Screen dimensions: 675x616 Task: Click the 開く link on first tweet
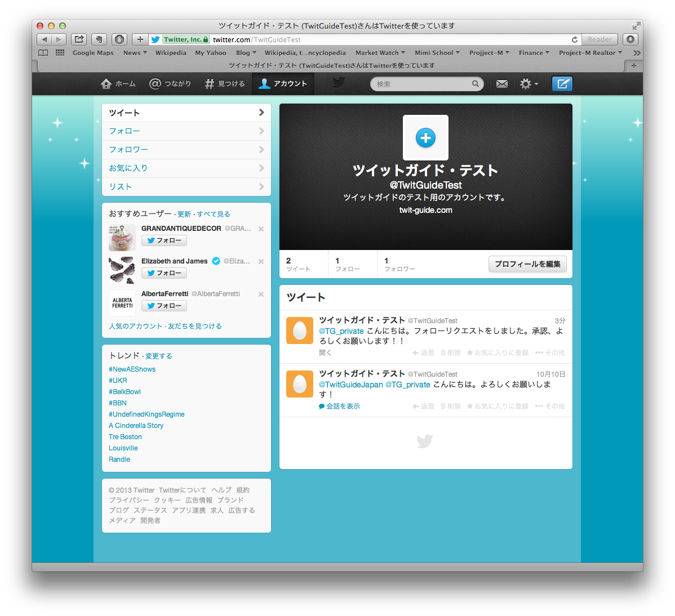(x=325, y=352)
